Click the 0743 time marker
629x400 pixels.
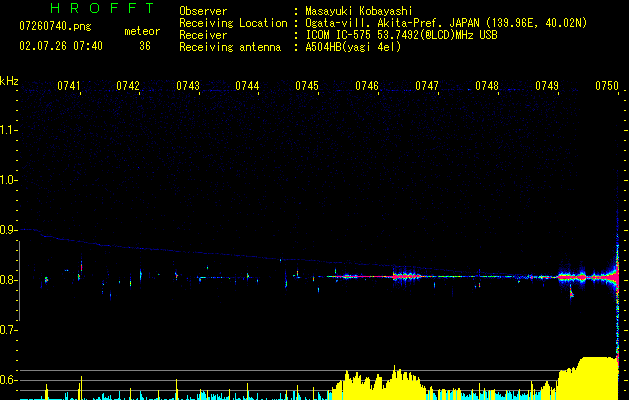(188, 86)
